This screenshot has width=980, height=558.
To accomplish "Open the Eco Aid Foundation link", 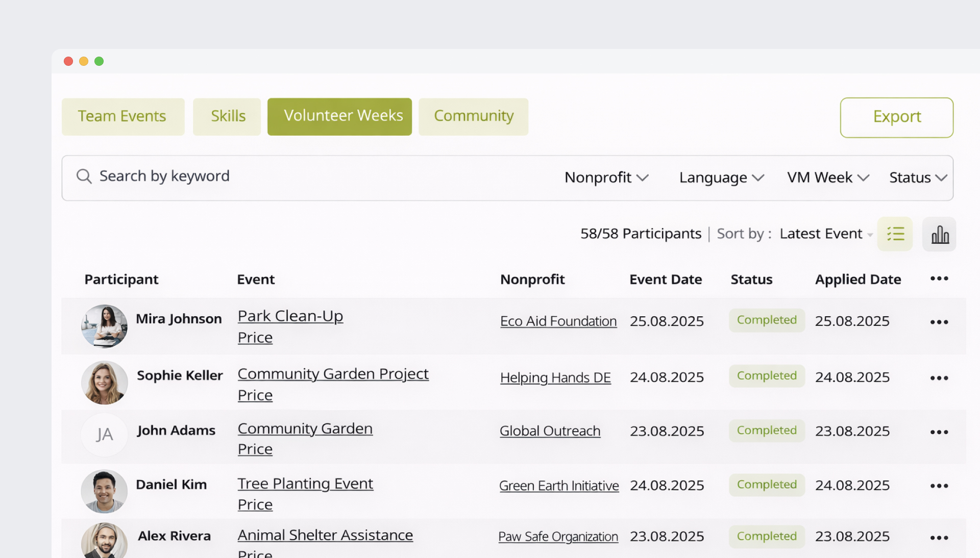I will pyautogui.click(x=558, y=321).
